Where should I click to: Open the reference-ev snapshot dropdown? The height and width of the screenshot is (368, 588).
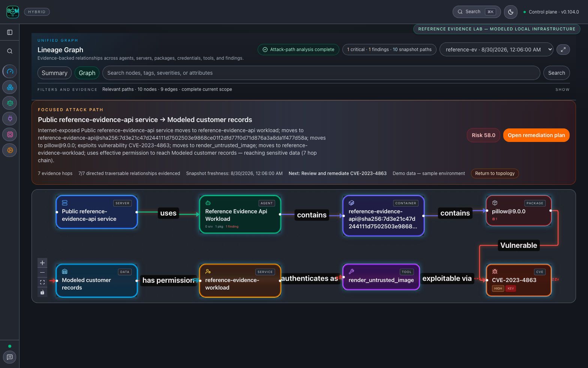(496, 50)
